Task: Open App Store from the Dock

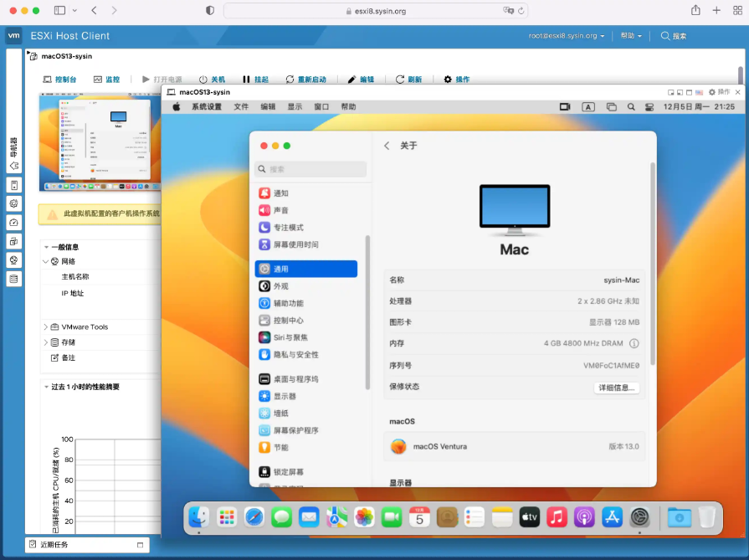Action: click(612, 517)
